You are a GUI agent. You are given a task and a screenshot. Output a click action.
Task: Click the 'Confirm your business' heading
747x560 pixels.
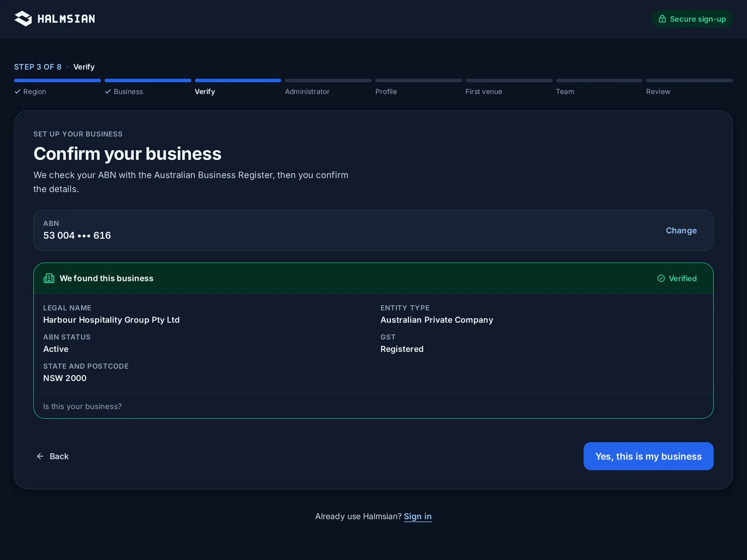click(127, 154)
